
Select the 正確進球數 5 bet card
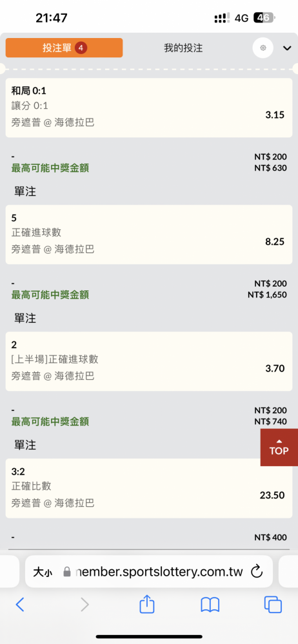point(149,234)
